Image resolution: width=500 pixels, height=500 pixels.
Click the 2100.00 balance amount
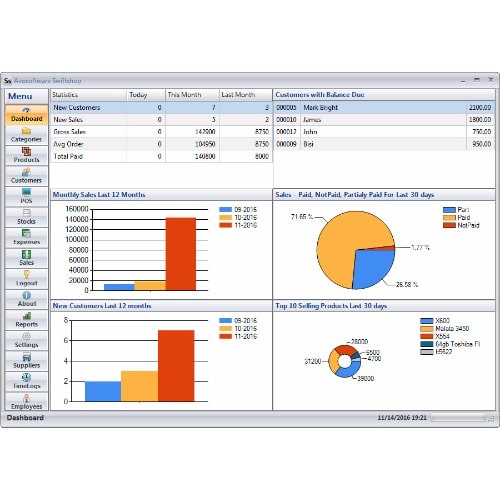[x=480, y=108]
